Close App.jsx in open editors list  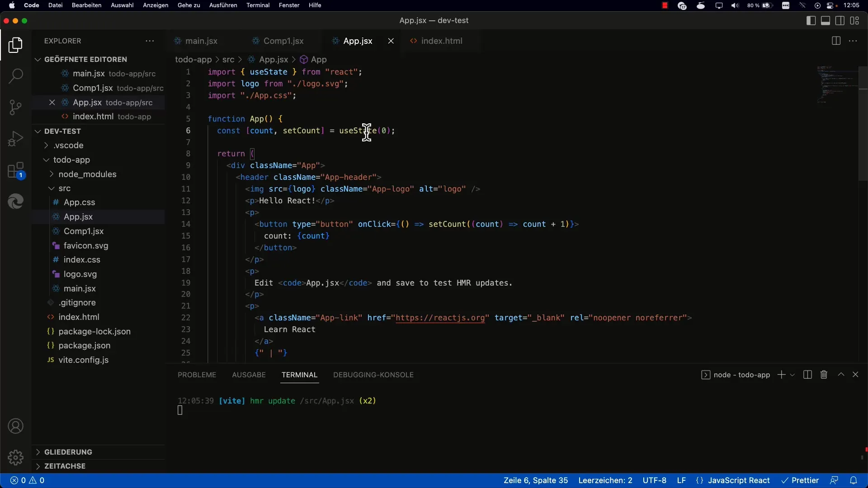(52, 103)
